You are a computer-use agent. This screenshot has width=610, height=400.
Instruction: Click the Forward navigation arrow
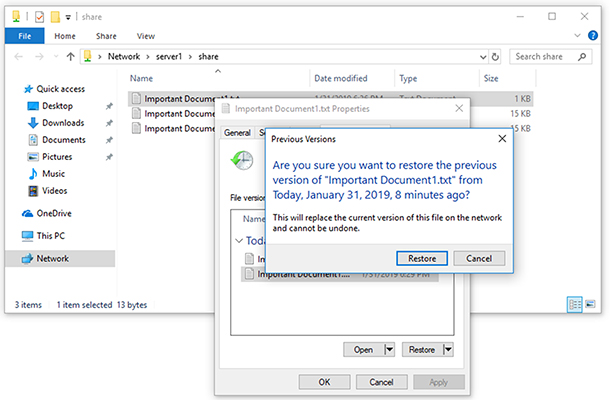(39, 57)
